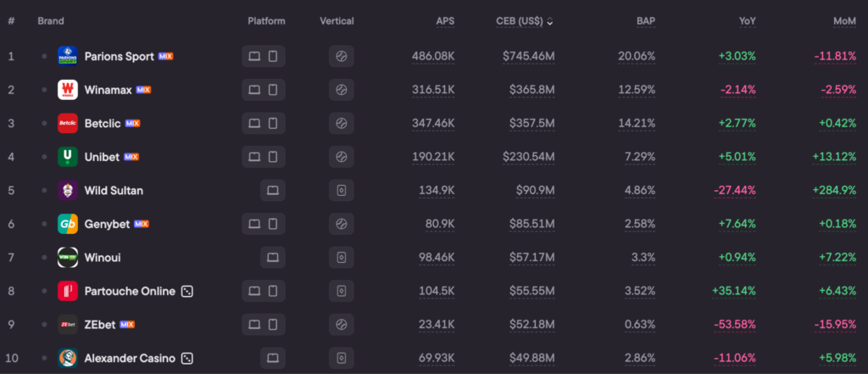Screen dimensions: 868x374
Task: Click the sports vertical icon in Betclic row
Action: tap(342, 123)
